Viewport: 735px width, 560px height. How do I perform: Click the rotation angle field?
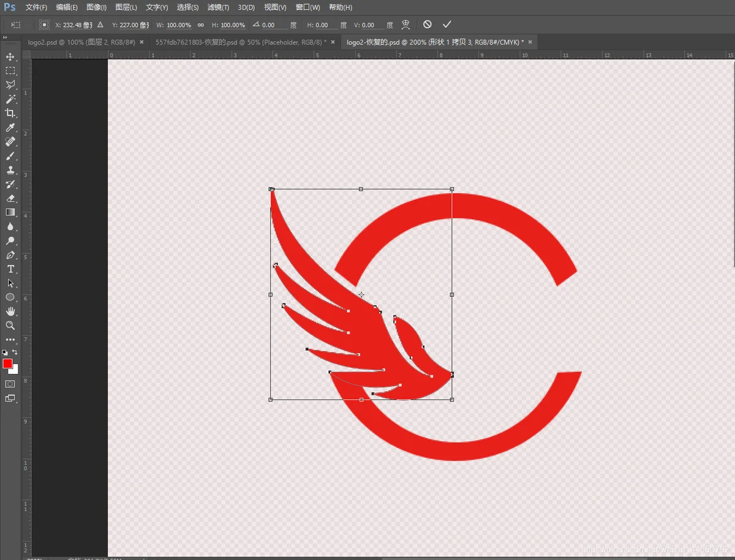[276, 25]
